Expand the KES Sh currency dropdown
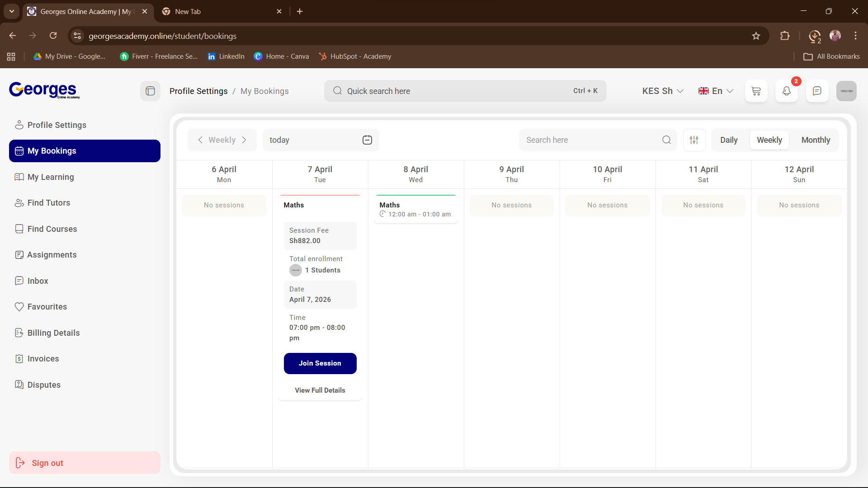The width and height of the screenshot is (868, 488). pos(663,91)
